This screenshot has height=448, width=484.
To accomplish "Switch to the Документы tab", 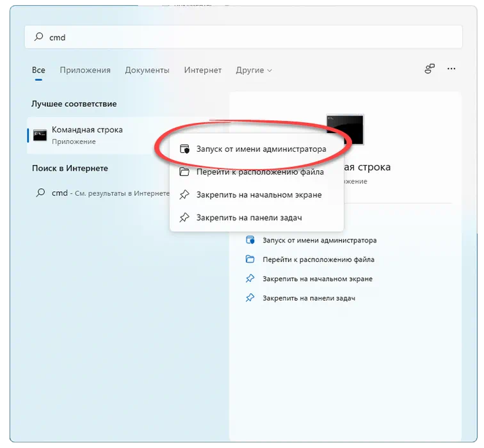I will click(147, 70).
